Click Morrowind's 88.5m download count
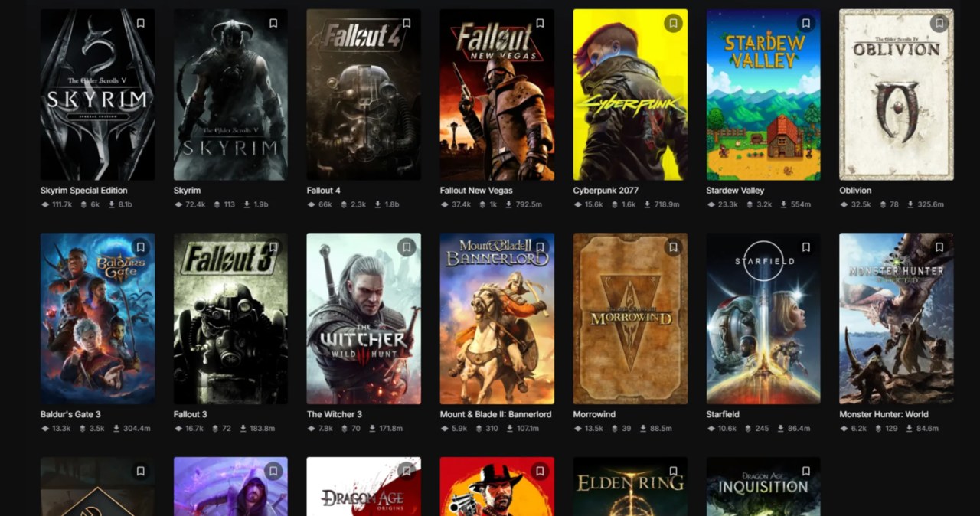Screen dimensions: 980x516 click(x=655, y=429)
